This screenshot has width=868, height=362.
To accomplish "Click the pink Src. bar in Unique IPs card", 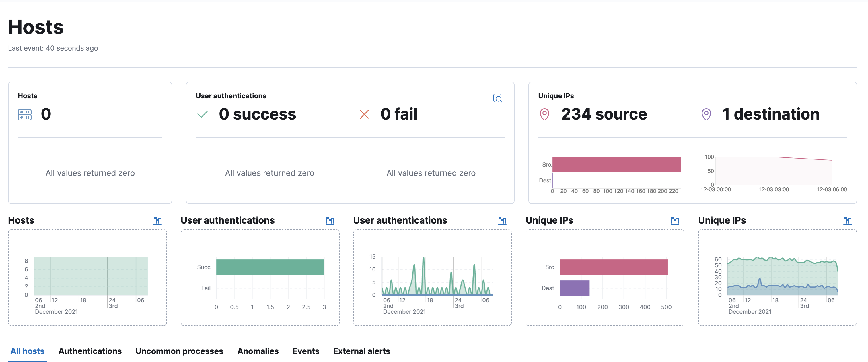I will [616, 165].
